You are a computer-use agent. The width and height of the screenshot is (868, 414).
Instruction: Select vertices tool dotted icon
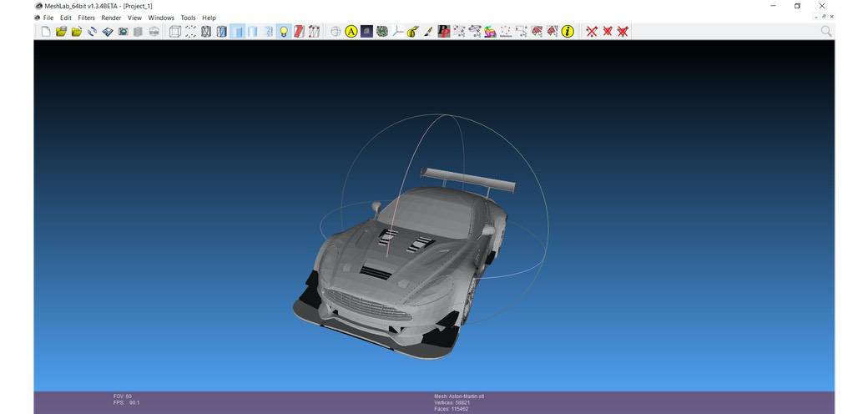506,32
